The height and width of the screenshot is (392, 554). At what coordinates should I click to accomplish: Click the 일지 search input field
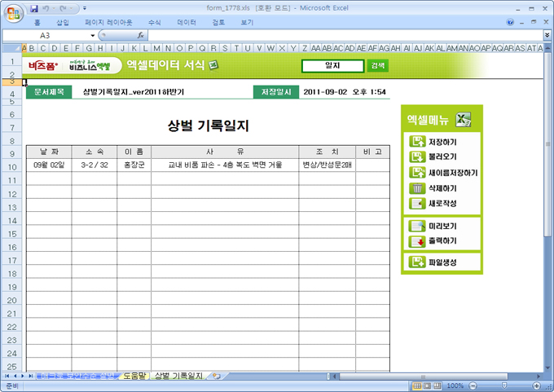click(332, 66)
